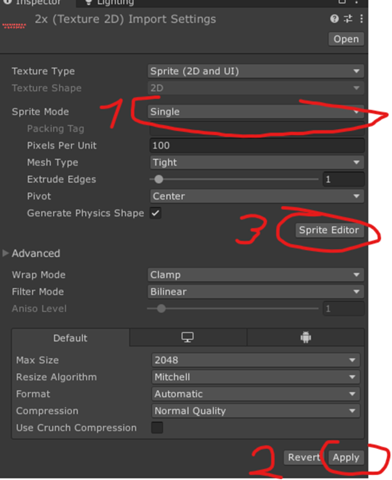The height and width of the screenshot is (480, 392).
Task: Open the preset selector sliders icon
Action: coord(348,19)
